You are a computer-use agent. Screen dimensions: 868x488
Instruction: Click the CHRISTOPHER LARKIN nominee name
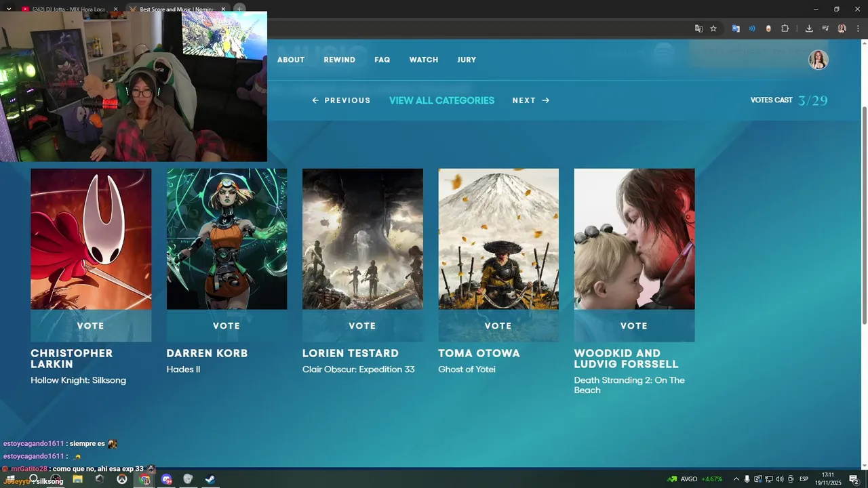point(72,359)
